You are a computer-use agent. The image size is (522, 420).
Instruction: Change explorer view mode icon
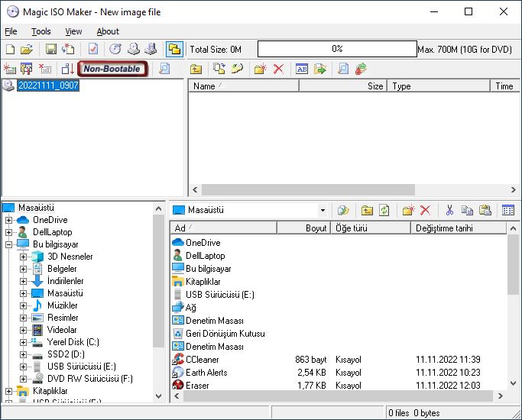[x=508, y=210]
